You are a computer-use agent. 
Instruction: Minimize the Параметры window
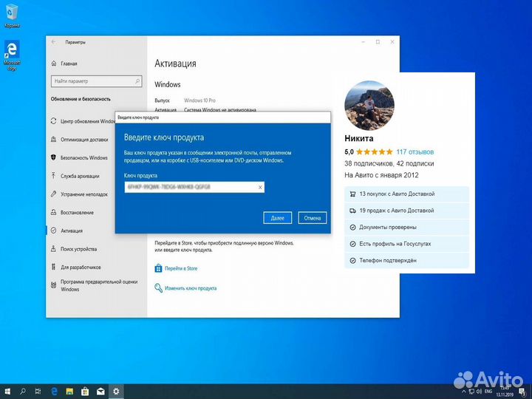[364, 42]
